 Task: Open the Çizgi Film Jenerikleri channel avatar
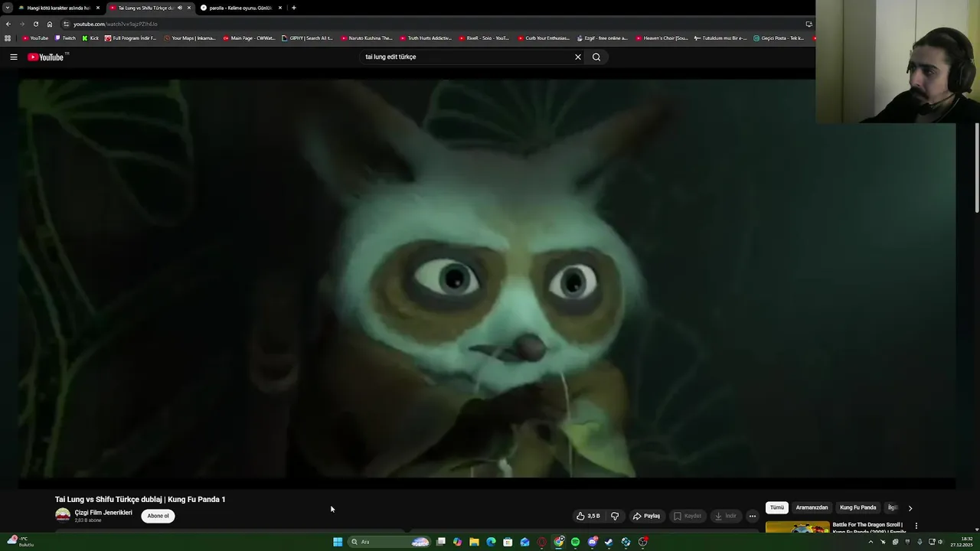point(63,515)
